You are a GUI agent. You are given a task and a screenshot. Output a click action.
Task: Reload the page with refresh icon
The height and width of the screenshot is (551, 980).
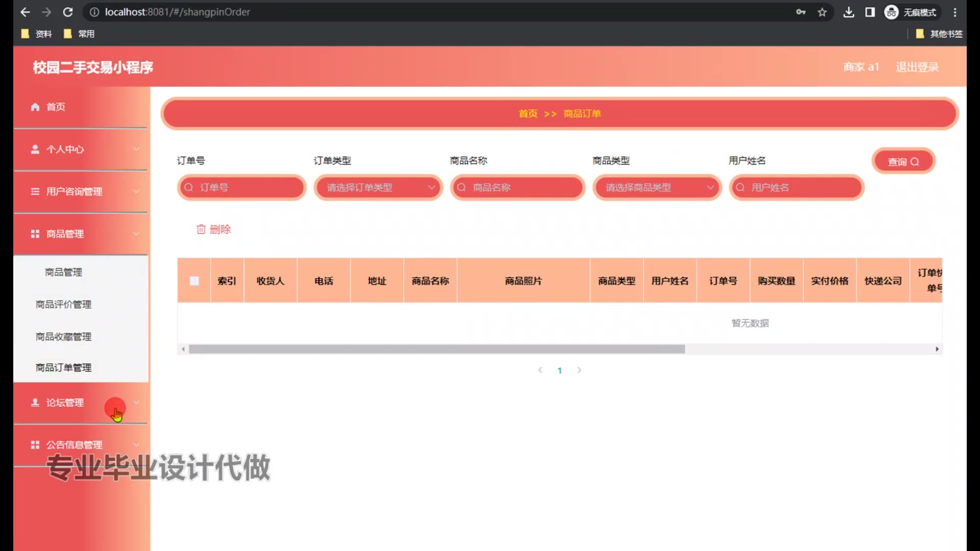(x=68, y=12)
